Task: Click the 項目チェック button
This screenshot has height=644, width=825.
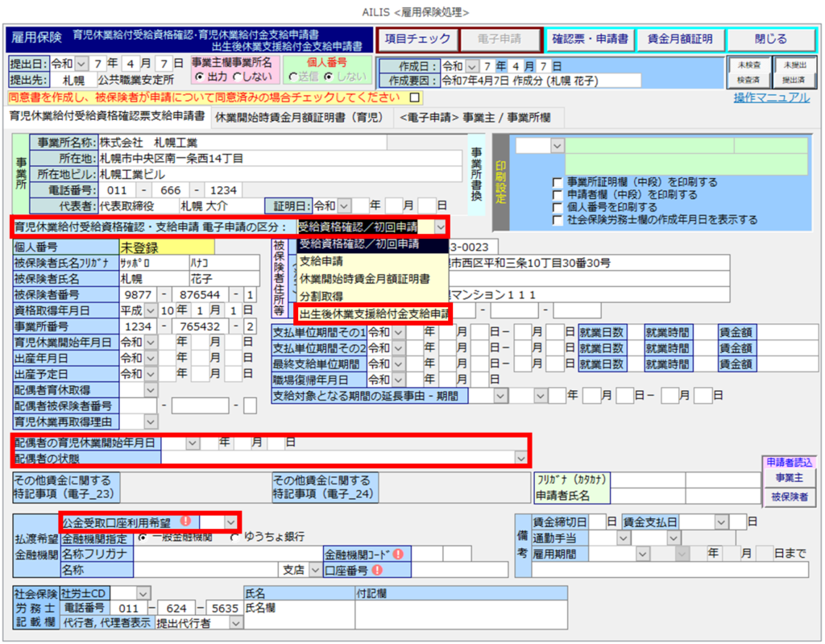Action: pos(417,39)
